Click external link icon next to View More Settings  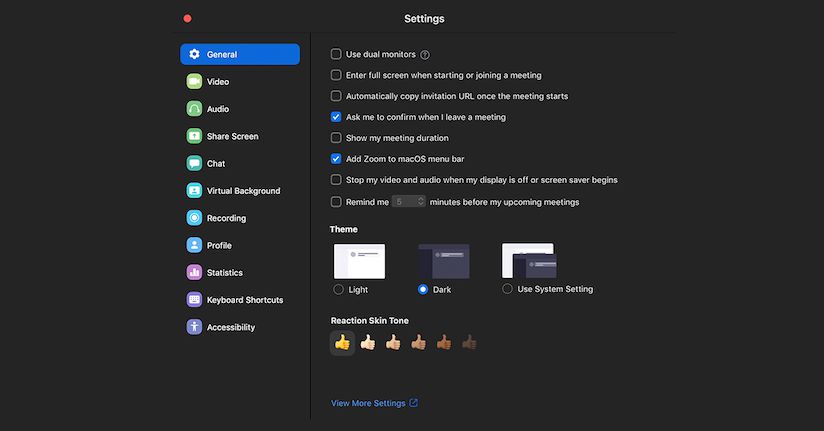(x=414, y=403)
